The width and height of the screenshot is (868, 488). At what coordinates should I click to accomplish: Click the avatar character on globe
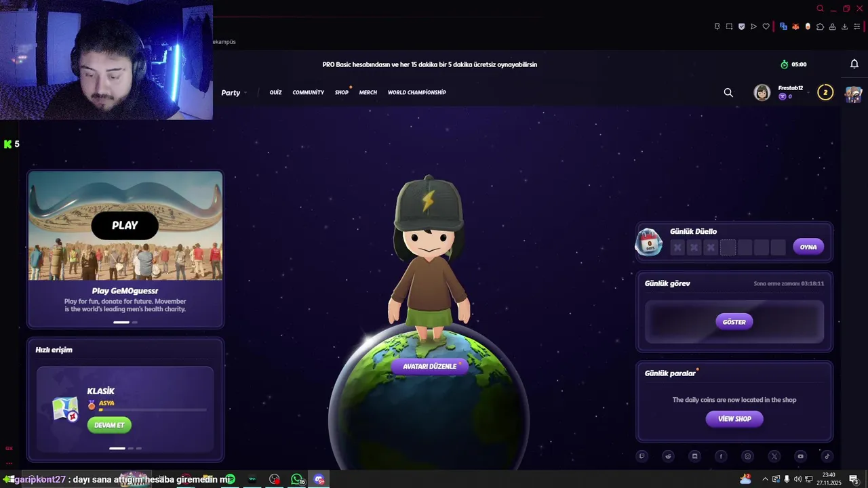(x=429, y=258)
